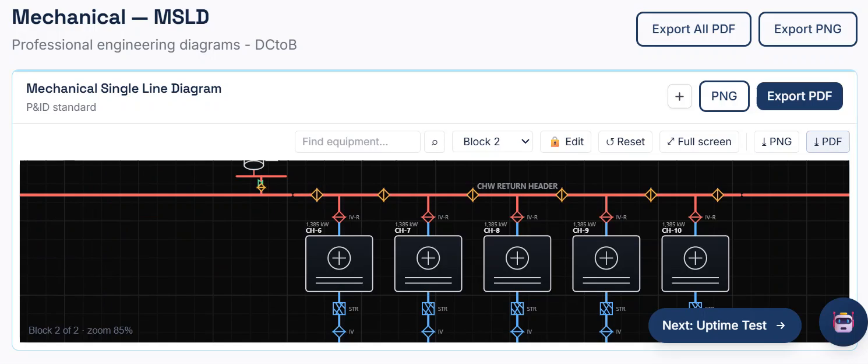
Task: Click header valve just right of CH-10 branch
Action: click(718, 195)
